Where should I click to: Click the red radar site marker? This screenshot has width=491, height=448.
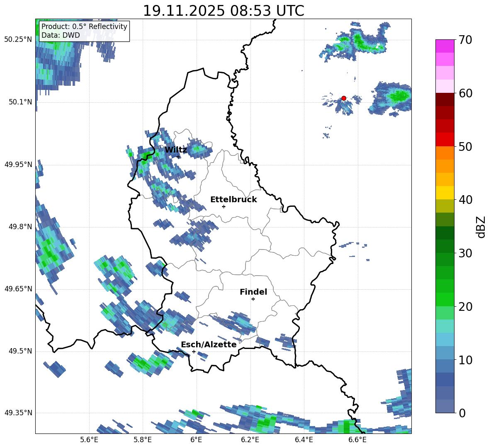coord(344,98)
